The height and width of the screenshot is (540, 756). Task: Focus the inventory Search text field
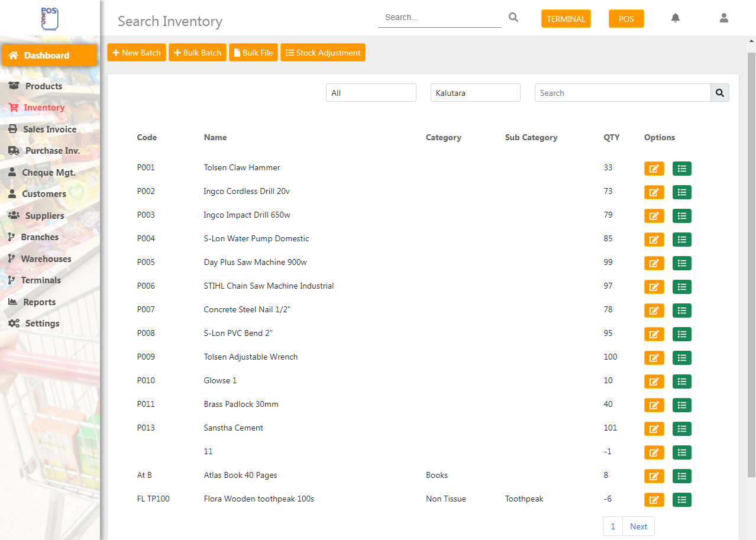[x=622, y=93]
